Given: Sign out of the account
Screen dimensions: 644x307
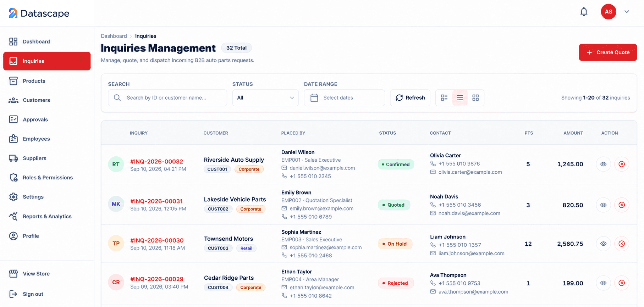Looking at the screenshot, I should (47, 294).
